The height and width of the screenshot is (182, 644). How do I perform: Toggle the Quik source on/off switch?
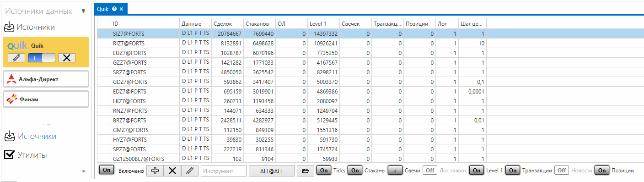(42, 58)
